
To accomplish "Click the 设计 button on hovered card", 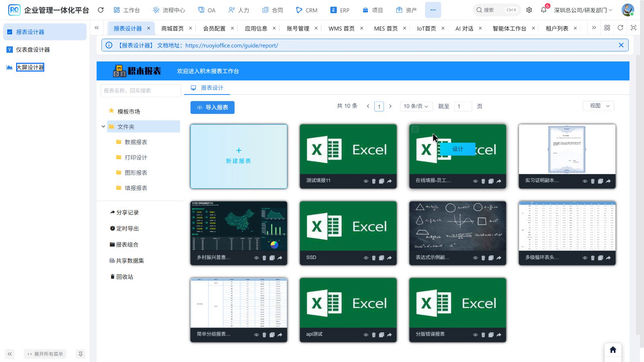I will point(458,149).
